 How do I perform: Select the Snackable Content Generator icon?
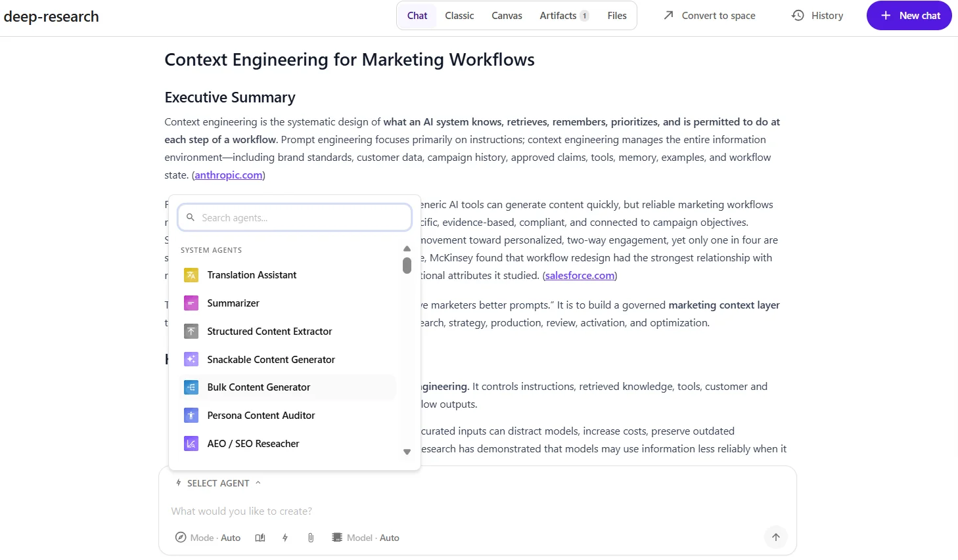[191, 359]
